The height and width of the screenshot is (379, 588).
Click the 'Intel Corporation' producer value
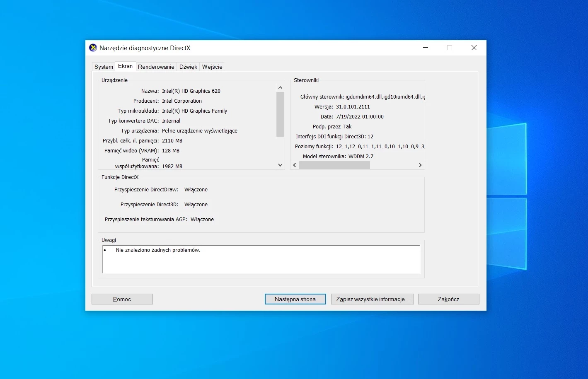pos(182,101)
